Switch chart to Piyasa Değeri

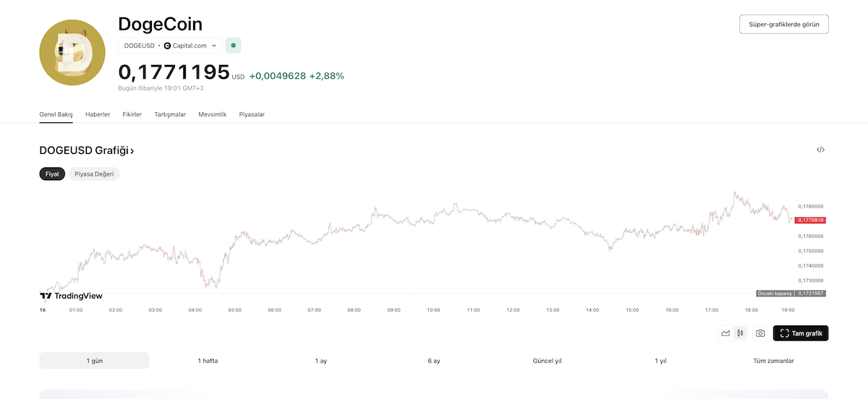click(94, 174)
